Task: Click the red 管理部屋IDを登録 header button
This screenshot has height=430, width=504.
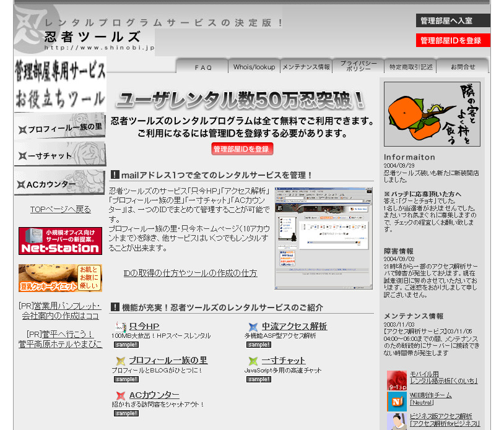Action: click(453, 40)
